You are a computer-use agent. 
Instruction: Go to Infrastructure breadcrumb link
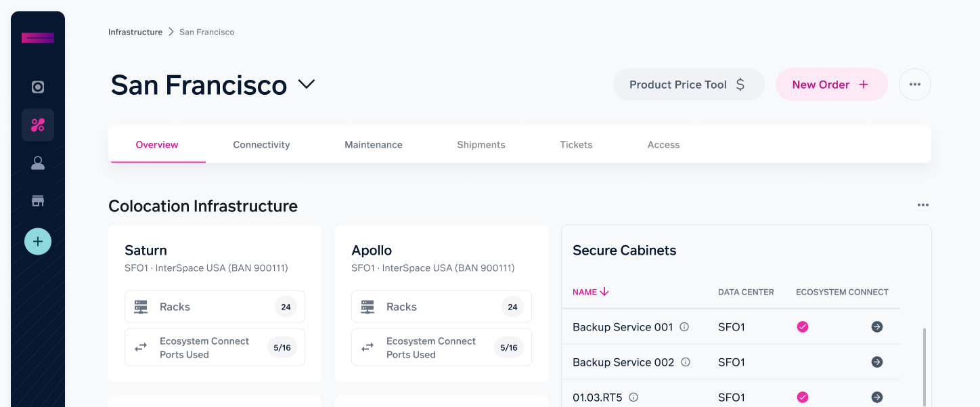[135, 32]
